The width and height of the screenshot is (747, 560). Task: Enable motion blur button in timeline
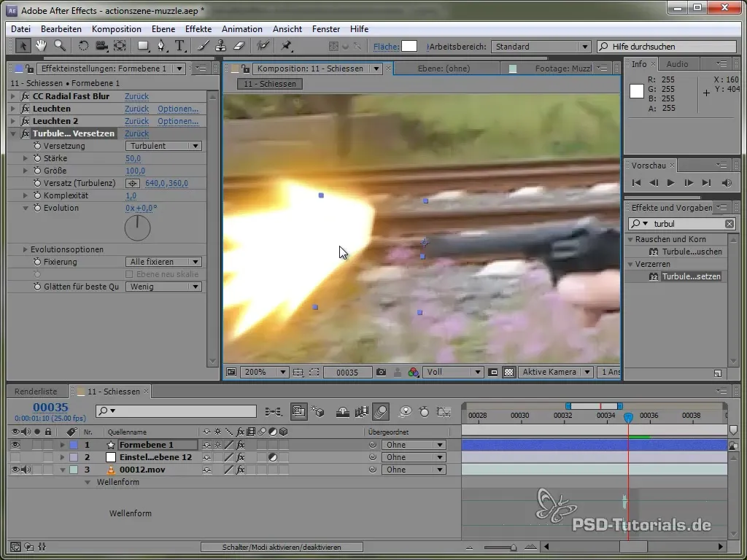click(380, 411)
